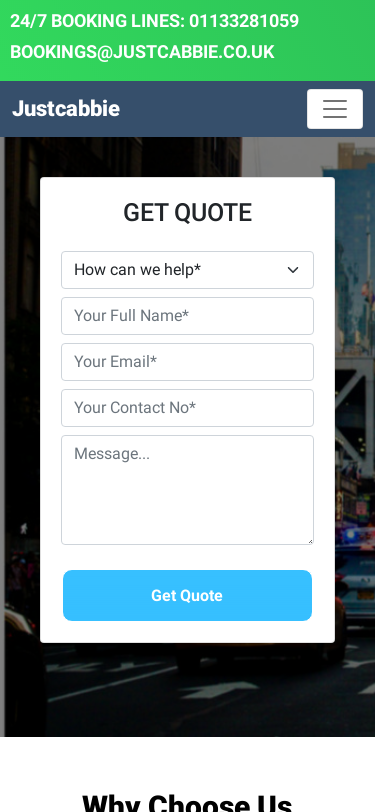The image size is (375, 812).
Task: Click the 'GET QUOTE' form heading
Action: 188,213
